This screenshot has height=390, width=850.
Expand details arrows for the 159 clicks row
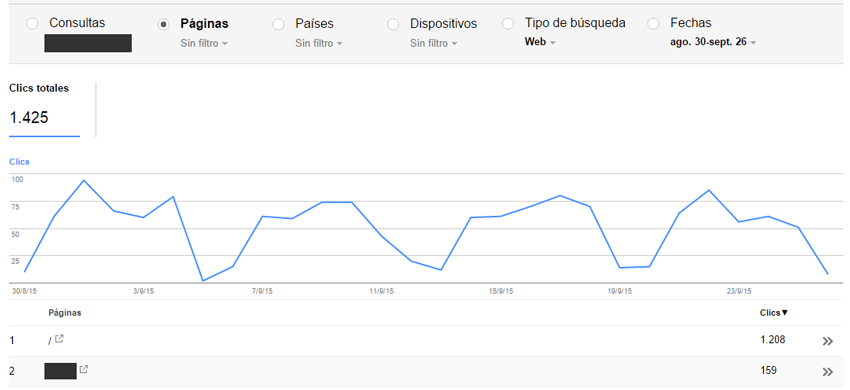(827, 372)
